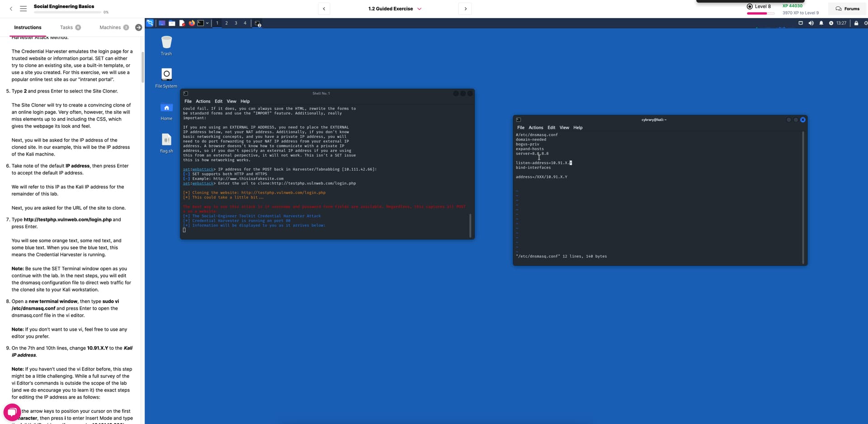Click the terminal emulator launcher icon
The height and width of the screenshot is (424, 868).
coord(200,23)
